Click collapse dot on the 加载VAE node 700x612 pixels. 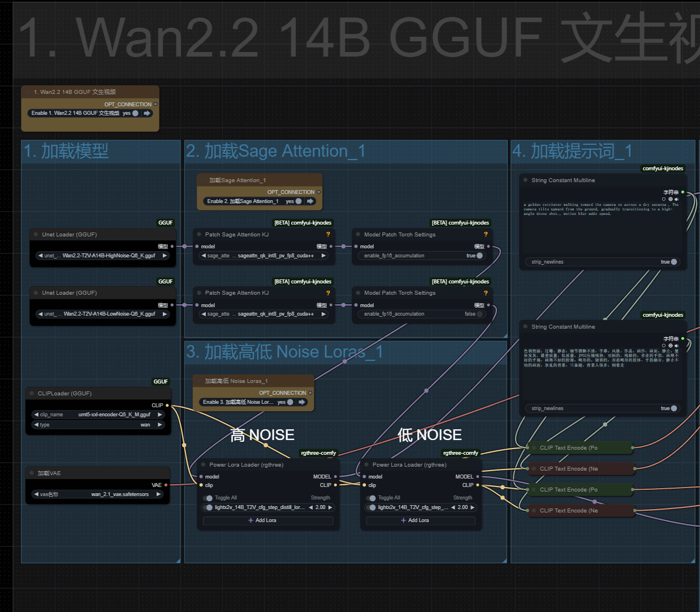(32, 473)
